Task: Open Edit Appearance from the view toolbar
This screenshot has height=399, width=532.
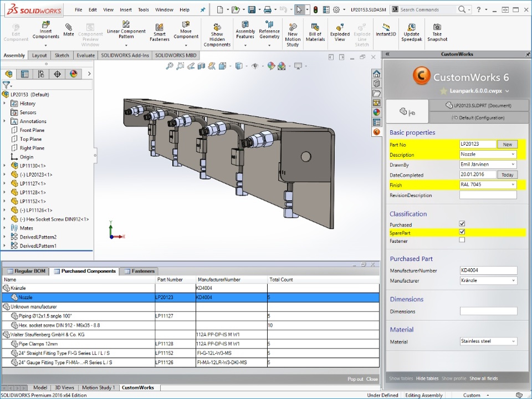Action: 271,65
